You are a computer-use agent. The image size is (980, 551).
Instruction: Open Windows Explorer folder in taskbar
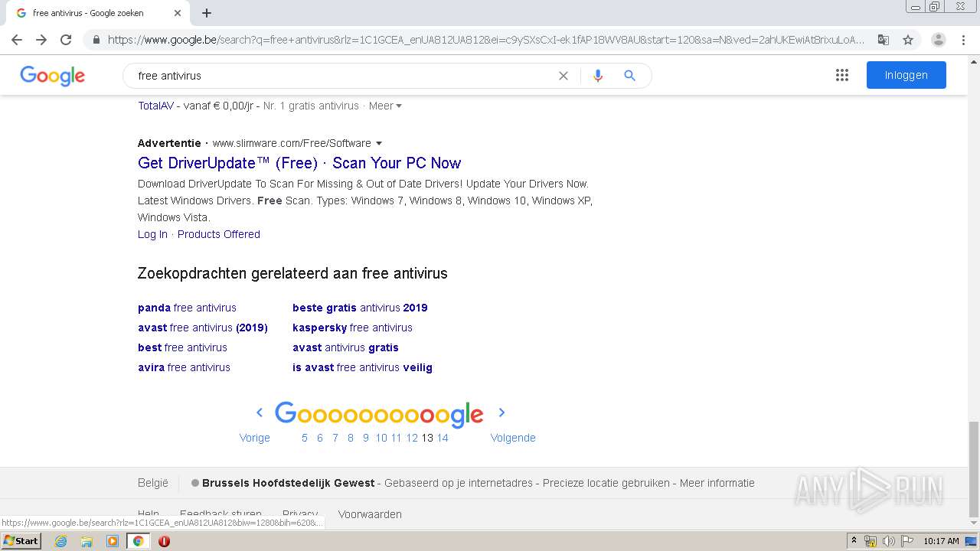coord(87,541)
